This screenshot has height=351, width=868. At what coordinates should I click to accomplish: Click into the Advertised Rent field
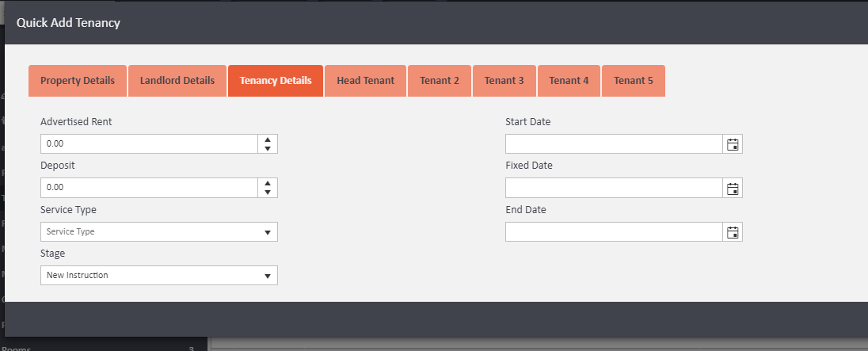[149, 144]
